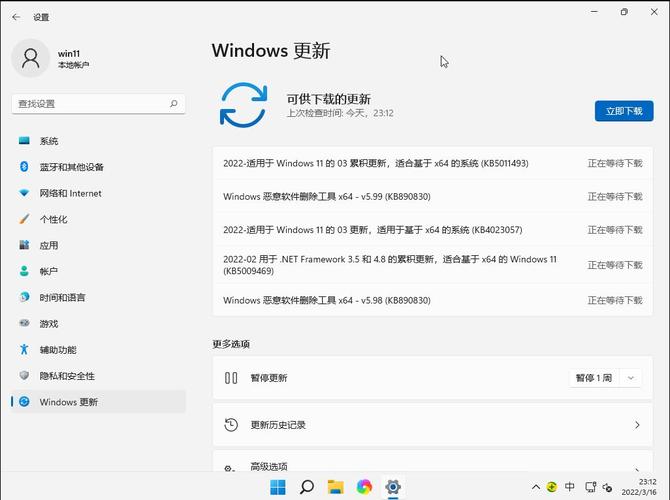The height and width of the screenshot is (500, 670).
Task: Click the pause icon beside 暂停更新
Action: tap(231, 378)
